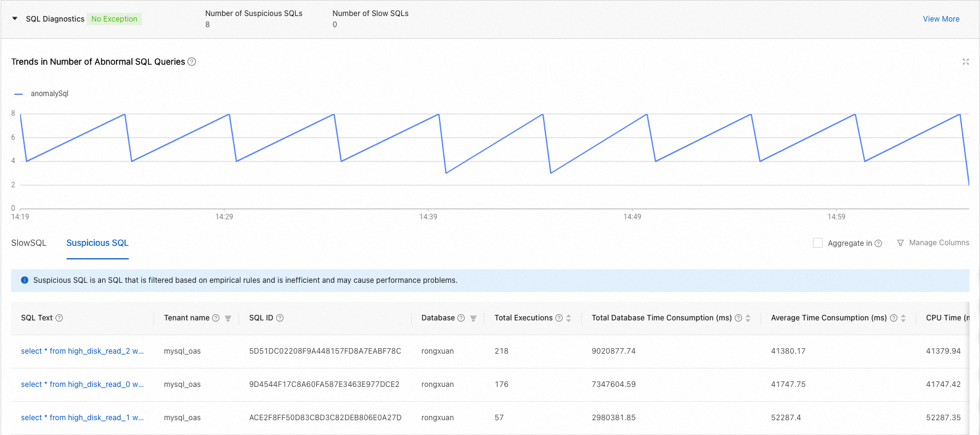980x435 pixels.
Task: Sort by Average Time Consumption arrows
Action: [904, 318]
